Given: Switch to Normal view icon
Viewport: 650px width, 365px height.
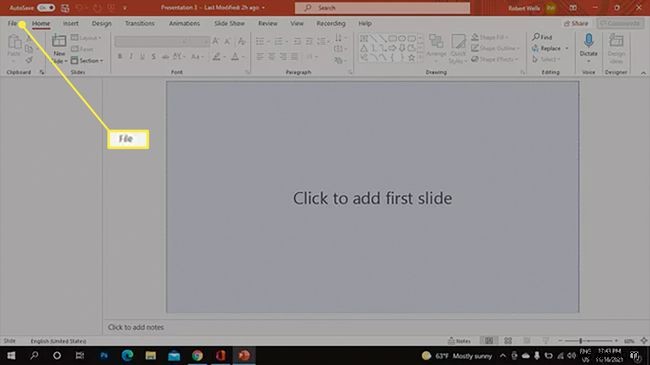Looking at the screenshot, I should [489, 341].
